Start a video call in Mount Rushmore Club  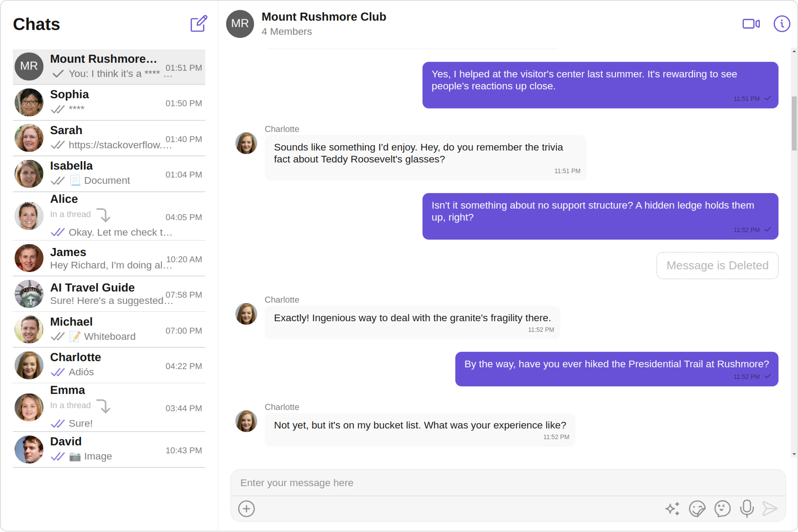point(751,24)
